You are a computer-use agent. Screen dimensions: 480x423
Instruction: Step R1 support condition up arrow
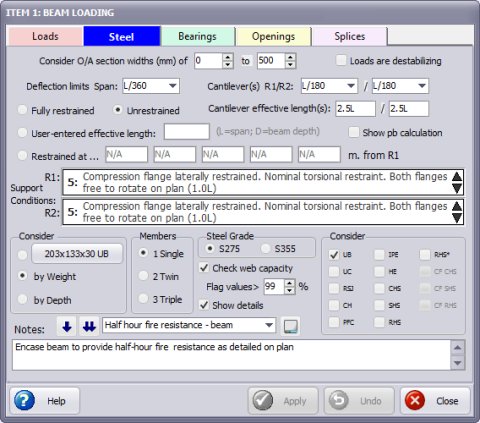(457, 176)
